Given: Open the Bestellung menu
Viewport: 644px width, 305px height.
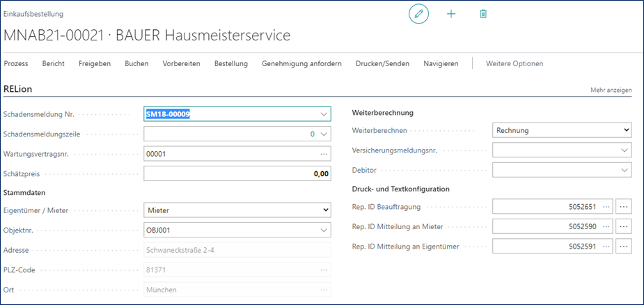Looking at the screenshot, I should coord(231,63).
